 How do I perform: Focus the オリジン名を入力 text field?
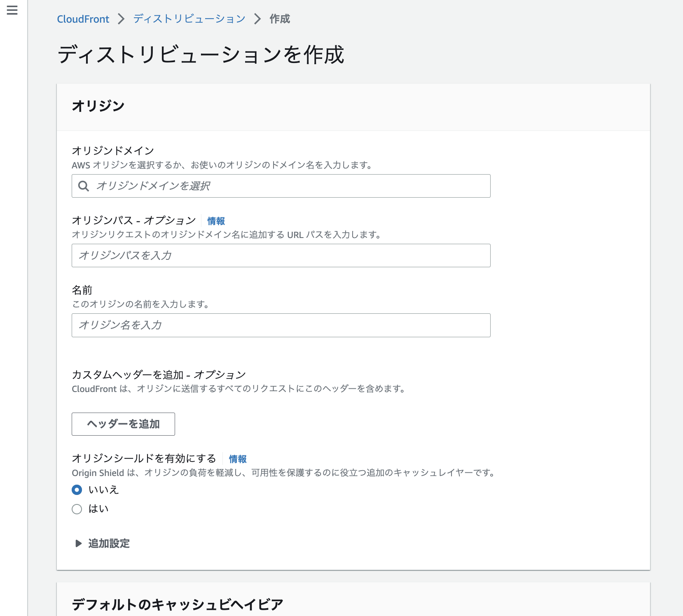pyautogui.click(x=281, y=325)
